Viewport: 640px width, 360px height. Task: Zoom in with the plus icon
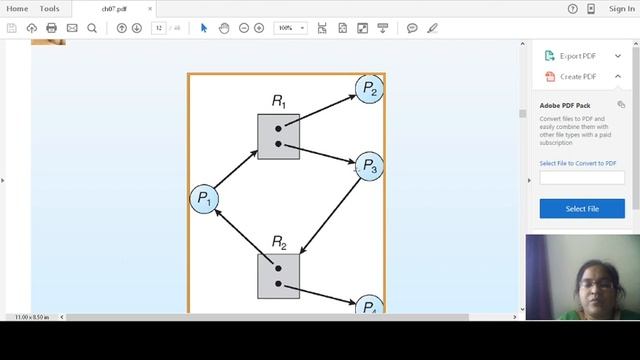[259, 28]
